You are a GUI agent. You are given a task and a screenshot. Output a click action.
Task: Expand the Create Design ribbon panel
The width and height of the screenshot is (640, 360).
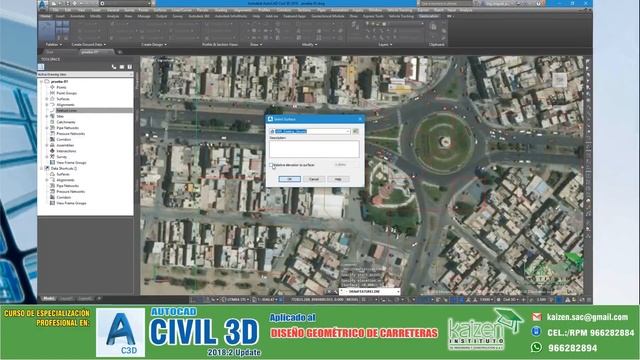click(153, 44)
